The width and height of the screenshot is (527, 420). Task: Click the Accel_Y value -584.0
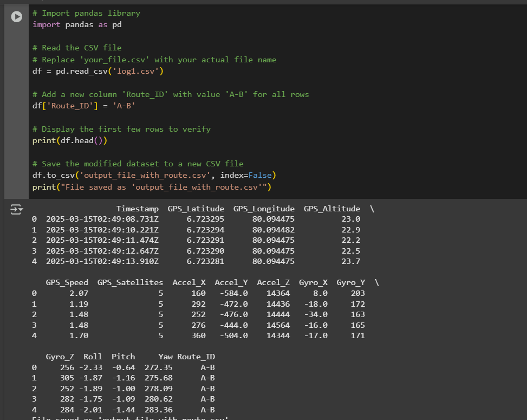pyautogui.click(x=233, y=294)
